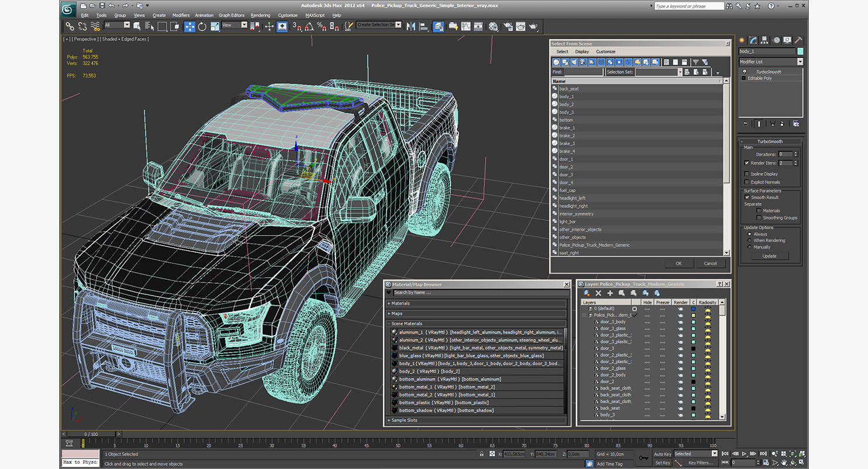
Task: Collapse Police_Pick layer tree node
Action: 584,315
